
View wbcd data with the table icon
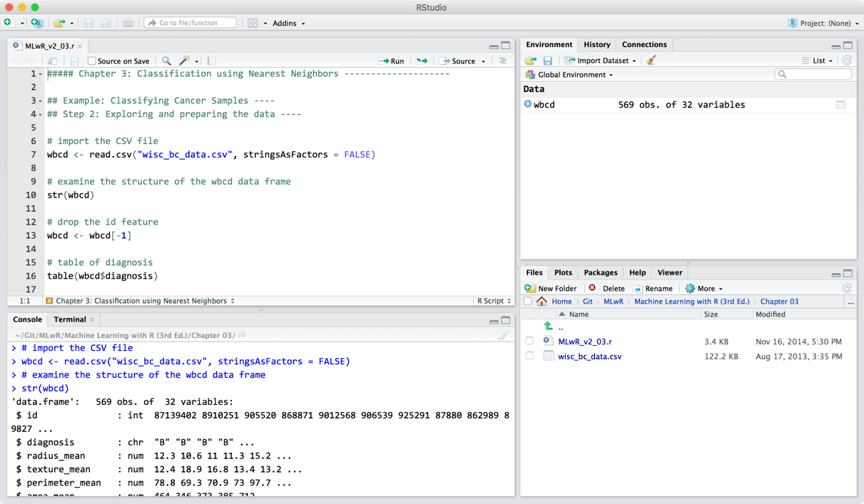(840, 105)
